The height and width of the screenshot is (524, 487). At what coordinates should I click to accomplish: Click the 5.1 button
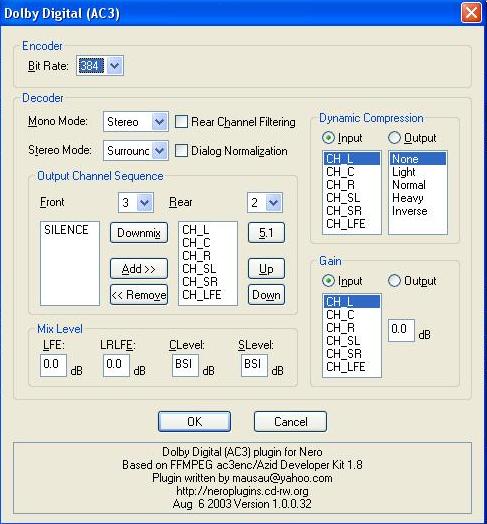266,233
